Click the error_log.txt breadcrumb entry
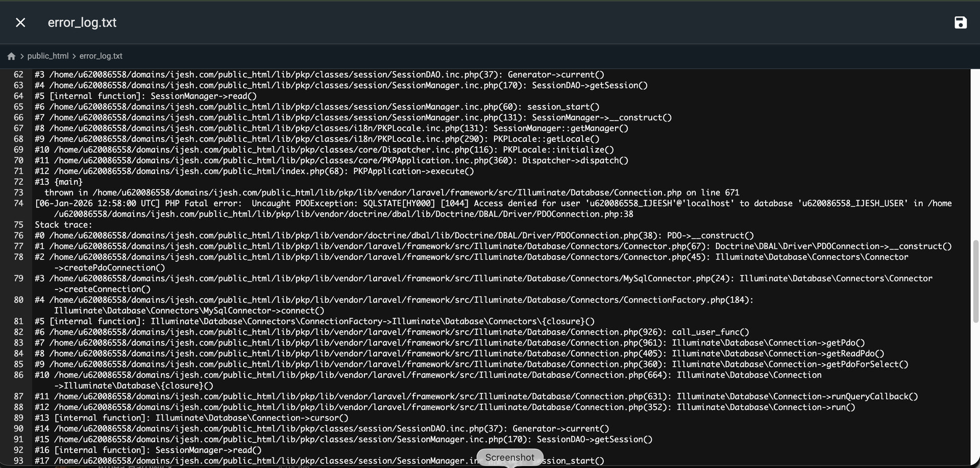Screen dimensions: 980x468 point(101,56)
